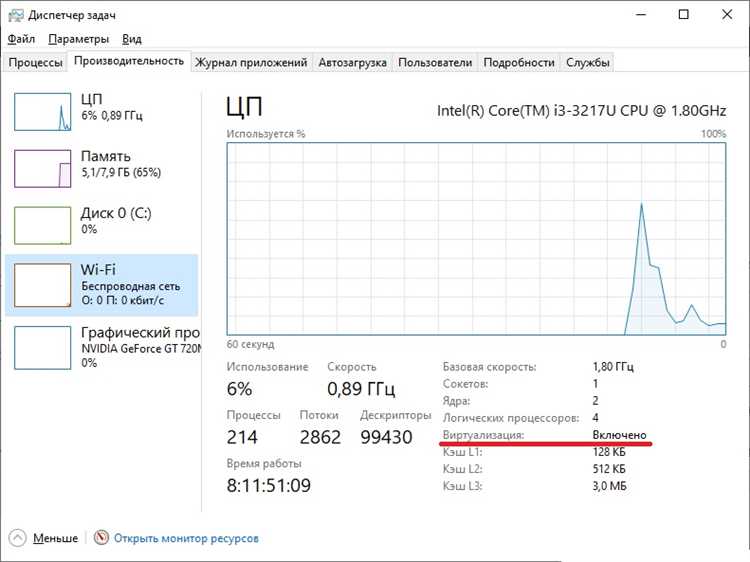This screenshot has height=562, width=750.
Task: Click the Меньше chevron-up icon
Action: click(x=17, y=538)
